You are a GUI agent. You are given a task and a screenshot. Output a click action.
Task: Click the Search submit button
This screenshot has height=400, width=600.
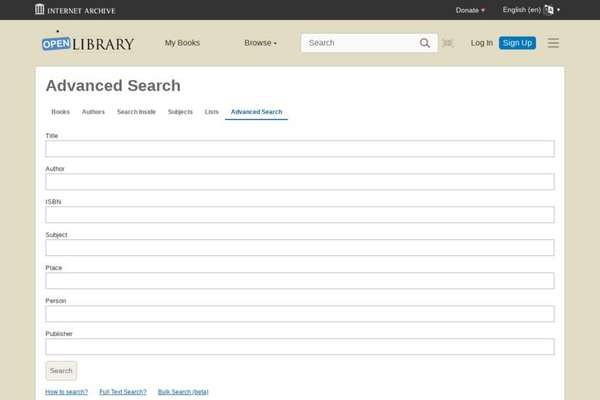61,371
